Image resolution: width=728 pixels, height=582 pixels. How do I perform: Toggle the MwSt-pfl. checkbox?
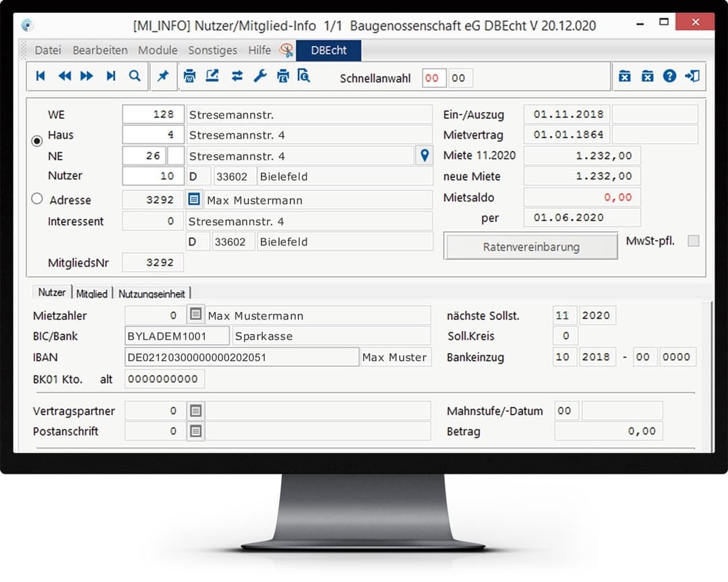pos(693,241)
